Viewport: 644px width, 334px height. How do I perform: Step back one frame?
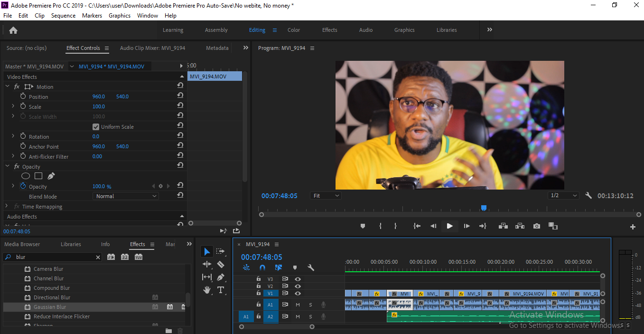coord(433,226)
